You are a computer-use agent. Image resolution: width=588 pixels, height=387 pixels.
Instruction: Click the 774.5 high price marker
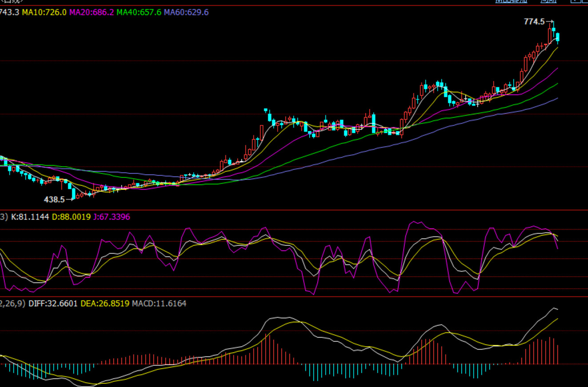534,21
